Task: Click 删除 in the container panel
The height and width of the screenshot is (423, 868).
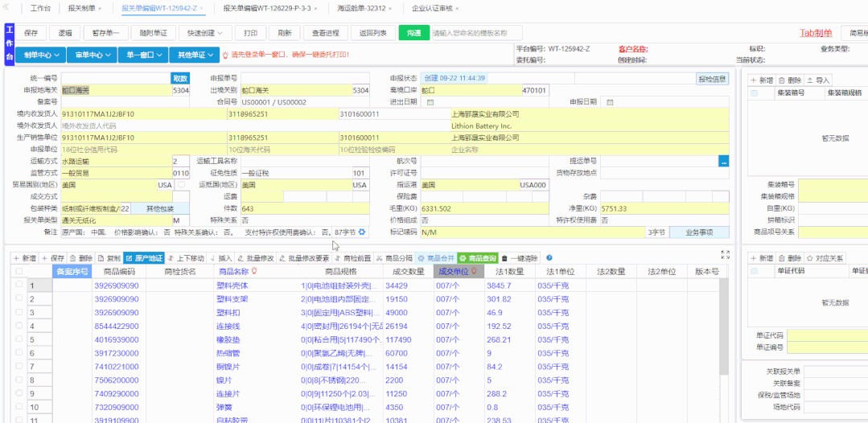Action: click(x=789, y=80)
